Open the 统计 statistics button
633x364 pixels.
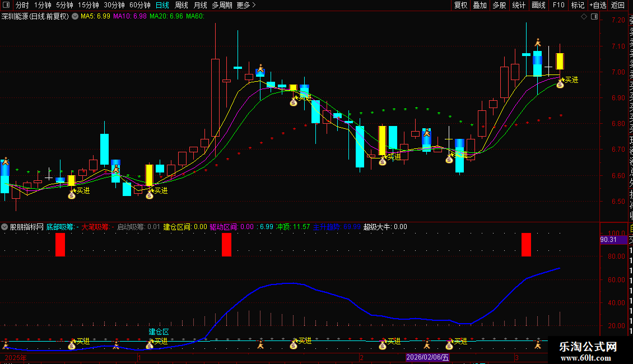519,5
